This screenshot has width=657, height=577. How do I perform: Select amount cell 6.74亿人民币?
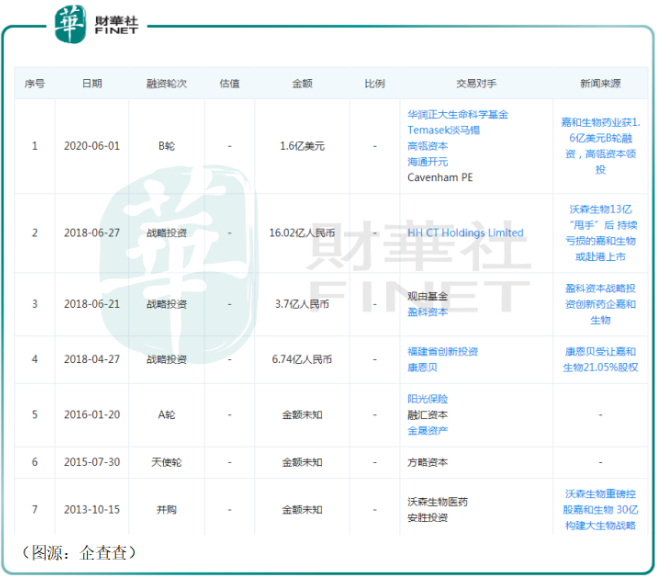pos(302,360)
